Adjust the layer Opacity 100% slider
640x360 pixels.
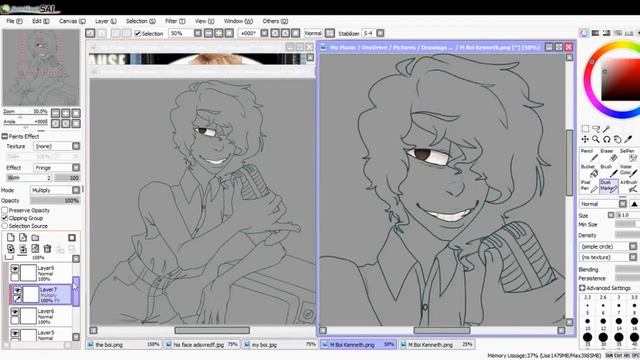click(x=55, y=201)
